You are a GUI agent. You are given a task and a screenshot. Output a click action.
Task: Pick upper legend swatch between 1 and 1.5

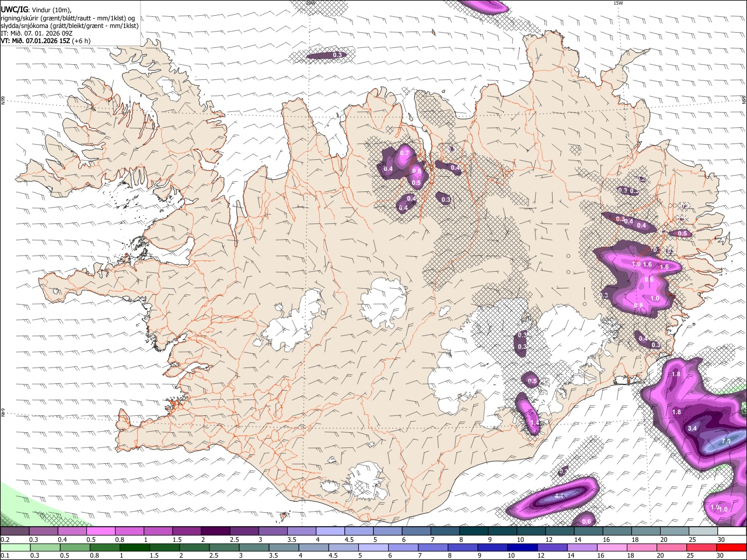pos(158,531)
